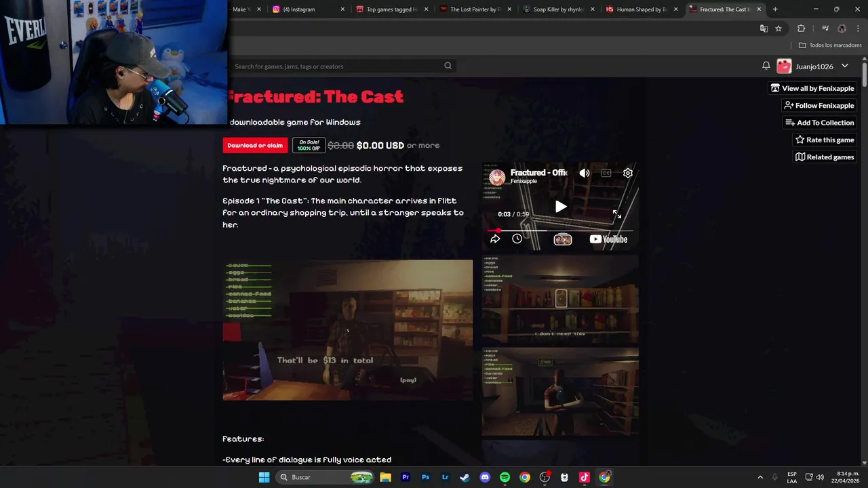Open screenshot of woman in store aisle
The image size is (868, 488).
(x=560, y=391)
